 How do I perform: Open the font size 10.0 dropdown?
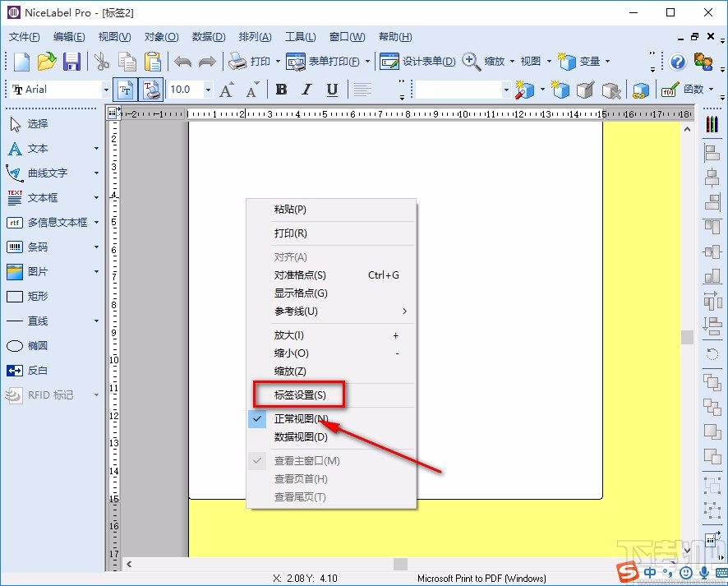[x=208, y=90]
